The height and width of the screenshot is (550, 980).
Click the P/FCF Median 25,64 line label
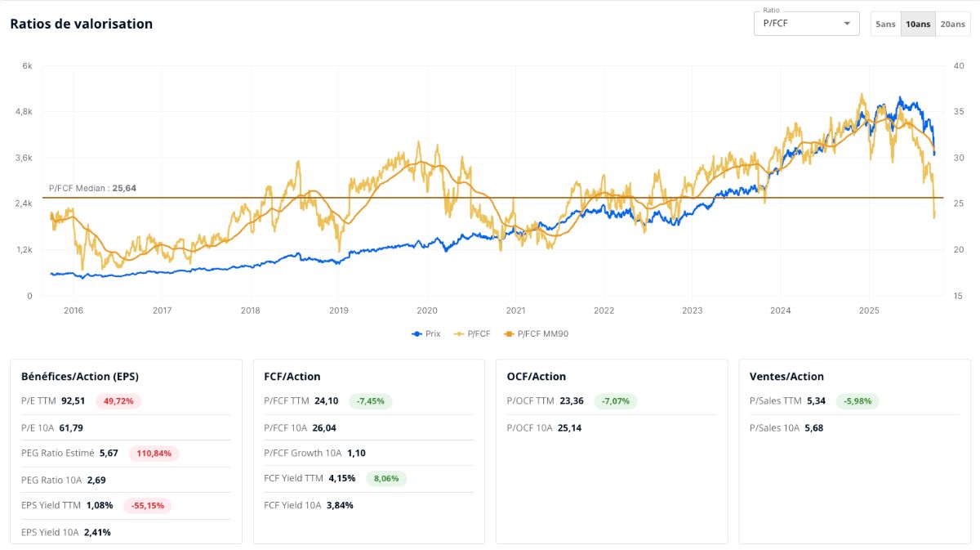[x=92, y=188]
